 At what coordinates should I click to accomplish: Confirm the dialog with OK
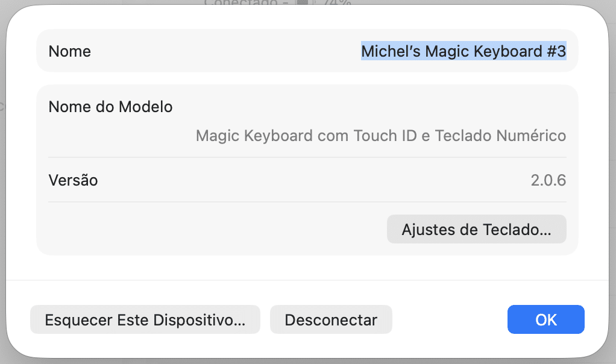[x=545, y=320]
